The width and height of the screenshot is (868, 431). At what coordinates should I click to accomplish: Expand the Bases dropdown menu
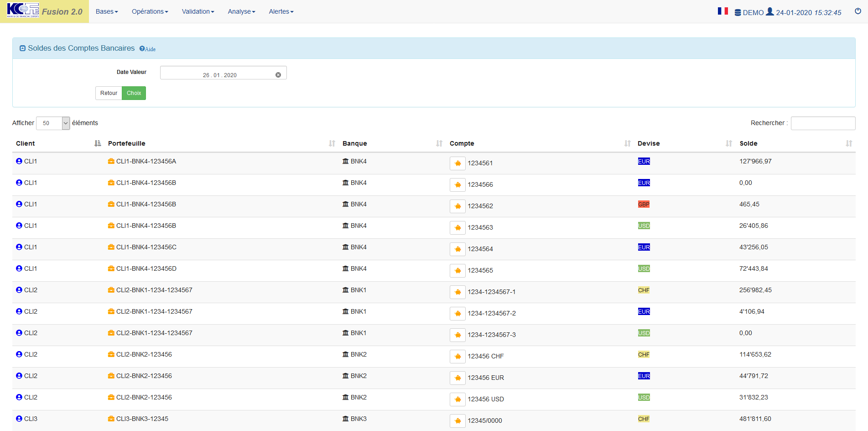pyautogui.click(x=107, y=11)
